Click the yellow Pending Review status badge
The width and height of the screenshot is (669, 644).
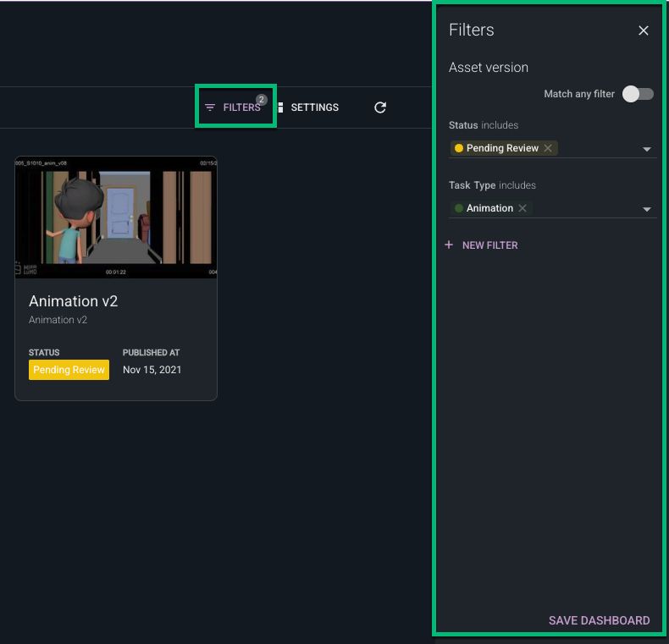[69, 370]
